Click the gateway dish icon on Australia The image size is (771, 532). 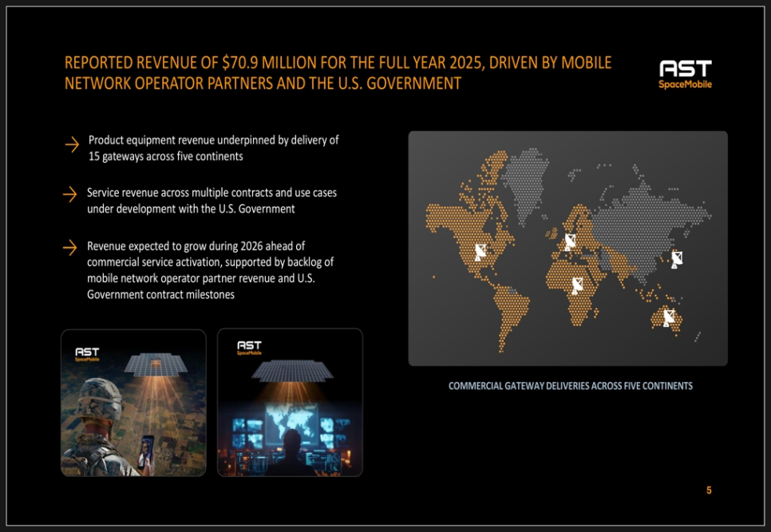[669, 317]
